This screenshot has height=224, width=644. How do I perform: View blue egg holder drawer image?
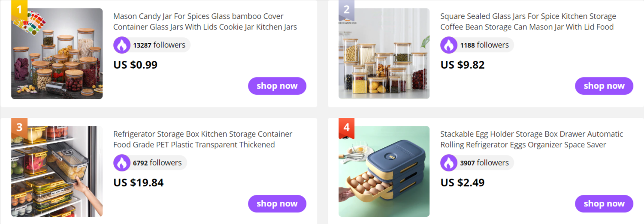pos(384,171)
